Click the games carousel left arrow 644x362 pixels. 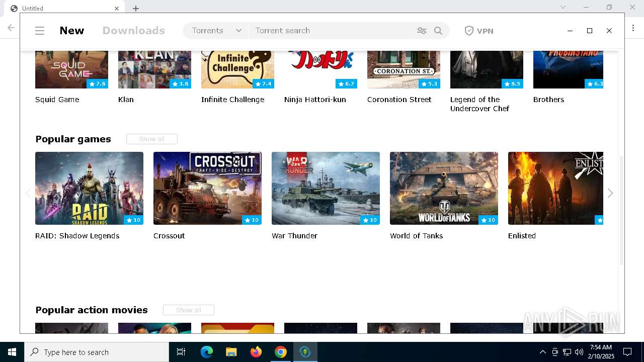28,193
